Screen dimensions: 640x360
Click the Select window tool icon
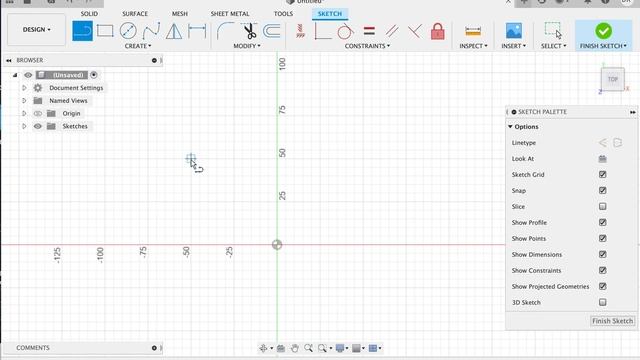pyautogui.click(x=553, y=30)
